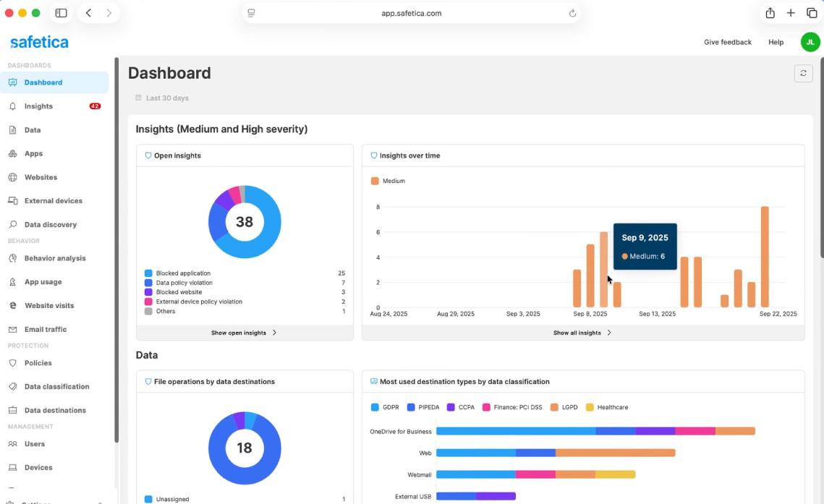Screen dimensions: 824x504
Task: Click the app.safetica.com address bar
Action: [412, 13]
